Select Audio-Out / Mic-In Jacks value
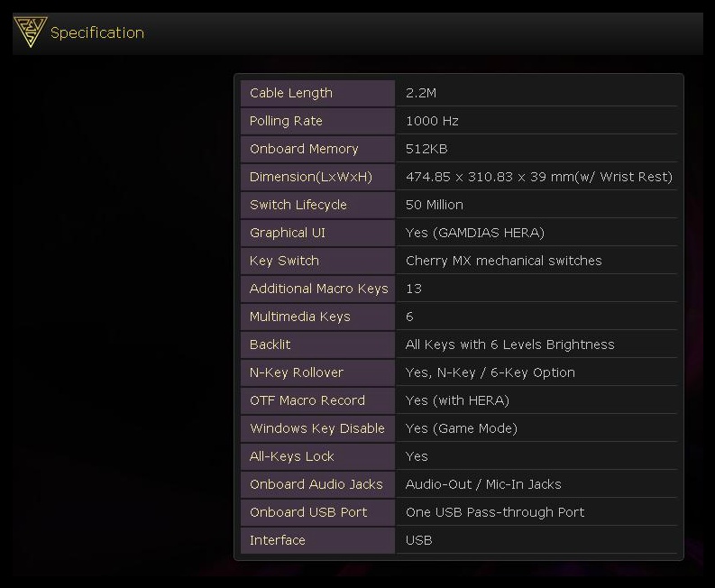715x588 pixels. (483, 484)
